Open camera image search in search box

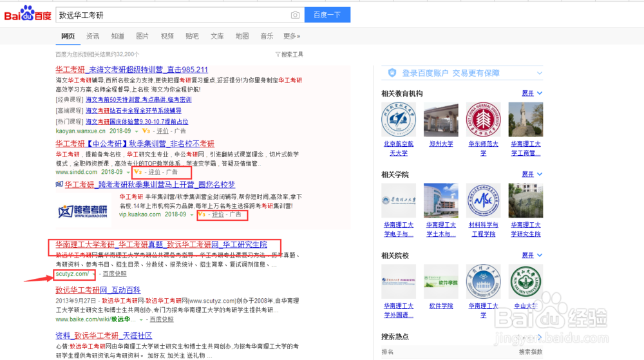[295, 15]
